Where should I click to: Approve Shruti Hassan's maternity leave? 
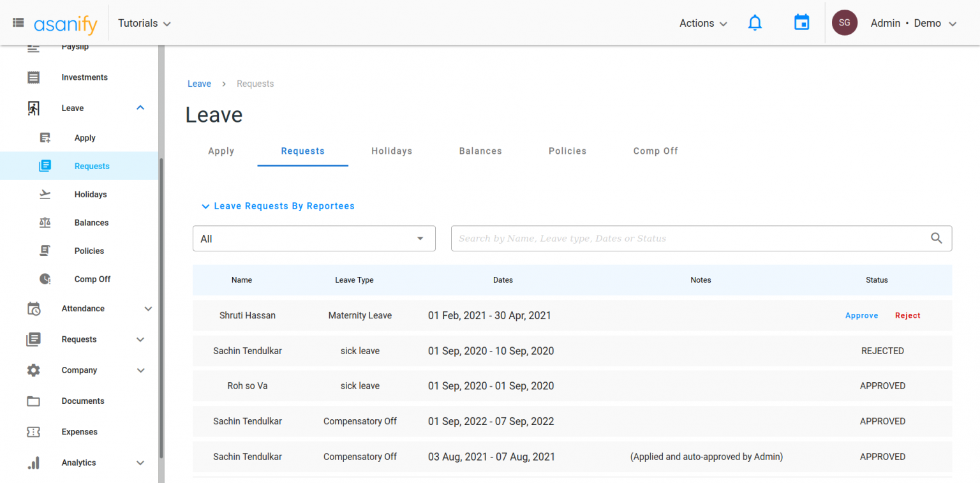coord(861,316)
